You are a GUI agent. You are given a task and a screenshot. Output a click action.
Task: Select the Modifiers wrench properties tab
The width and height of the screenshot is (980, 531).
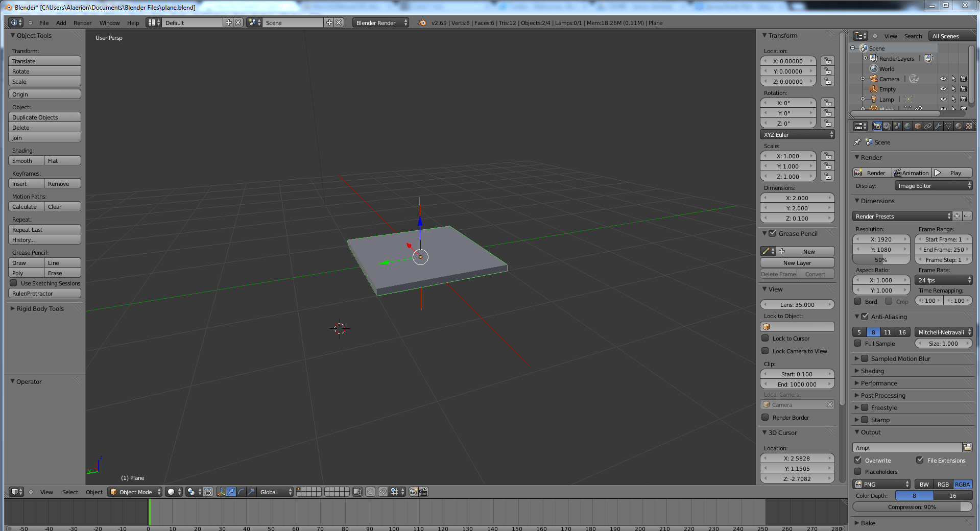tap(939, 126)
